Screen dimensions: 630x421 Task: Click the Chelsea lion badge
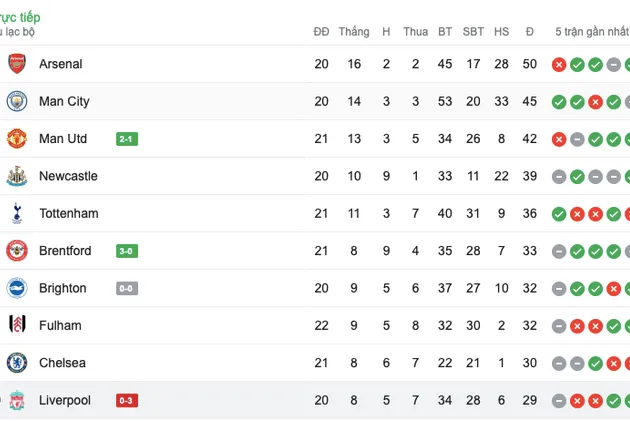point(17,363)
